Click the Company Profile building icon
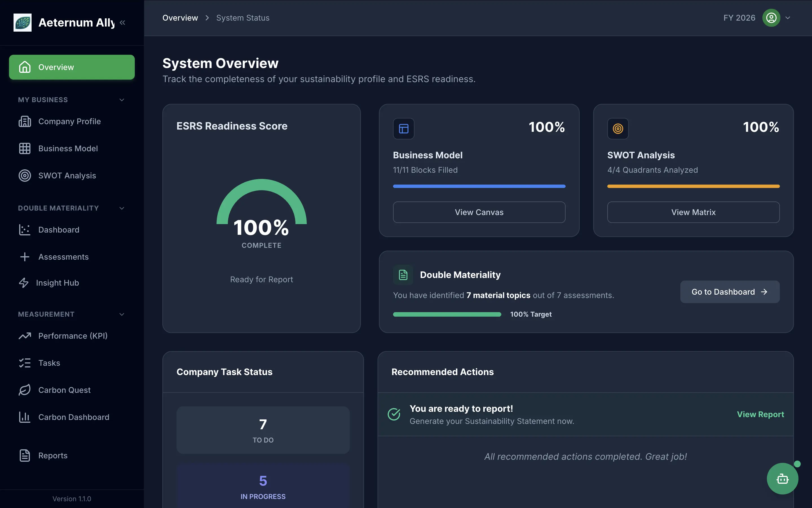Image resolution: width=812 pixels, height=508 pixels. click(x=25, y=121)
